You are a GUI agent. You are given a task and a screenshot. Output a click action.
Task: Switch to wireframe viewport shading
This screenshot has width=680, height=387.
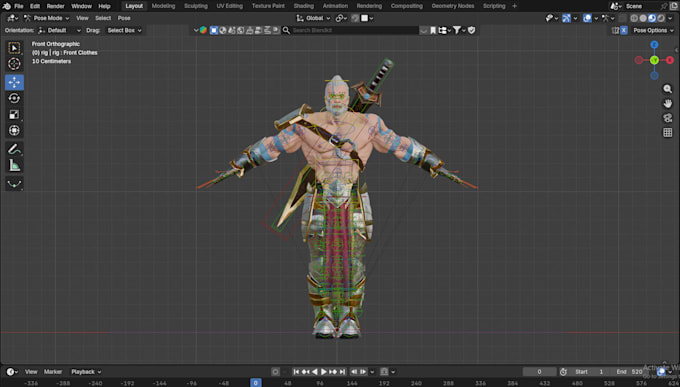[x=634, y=18]
